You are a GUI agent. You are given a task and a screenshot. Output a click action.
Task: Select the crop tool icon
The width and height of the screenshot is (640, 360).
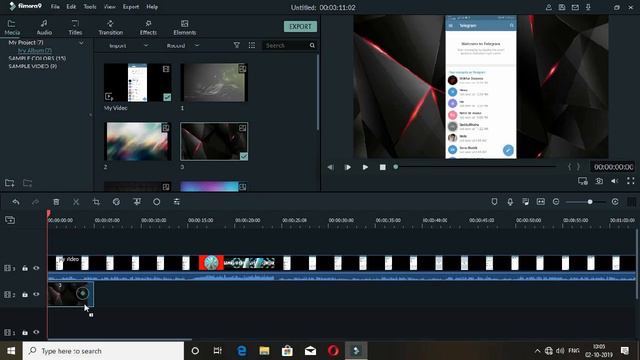click(96, 202)
